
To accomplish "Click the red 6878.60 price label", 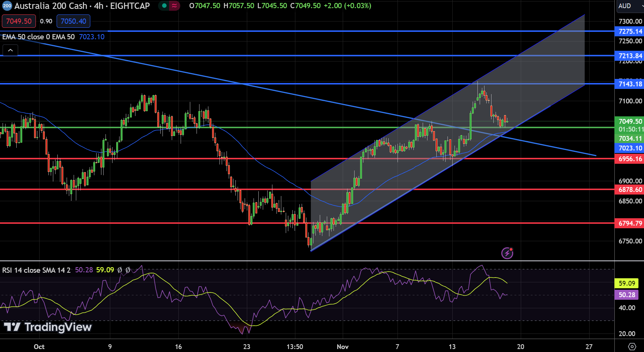I will coord(630,190).
